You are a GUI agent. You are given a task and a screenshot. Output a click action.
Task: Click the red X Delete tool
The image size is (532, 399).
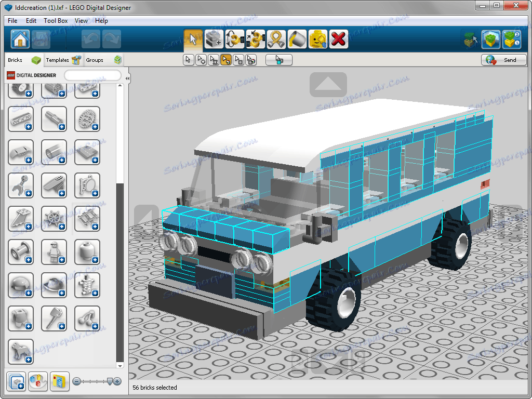(339, 39)
